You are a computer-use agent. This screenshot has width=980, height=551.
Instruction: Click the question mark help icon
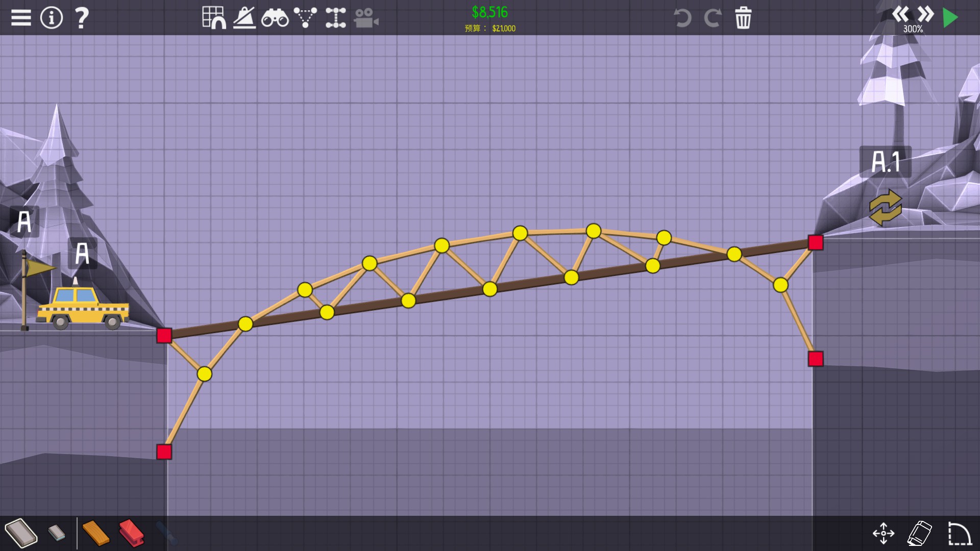(x=81, y=18)
